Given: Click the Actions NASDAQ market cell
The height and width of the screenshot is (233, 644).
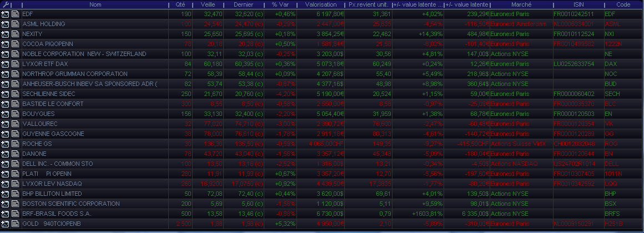Looking at the screenshot, I should click(x=521, y=164).
